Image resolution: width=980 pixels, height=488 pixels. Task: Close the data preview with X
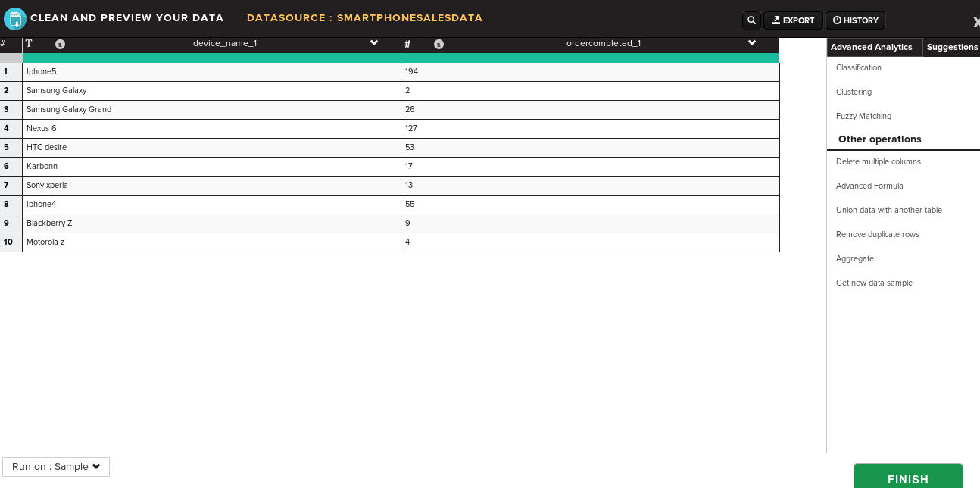(975, 23)
